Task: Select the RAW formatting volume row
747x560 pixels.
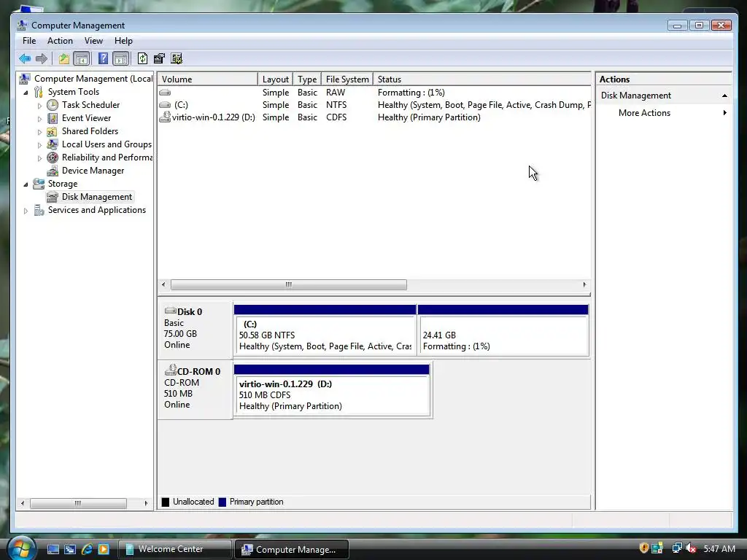Action: (x=374, y=93)
